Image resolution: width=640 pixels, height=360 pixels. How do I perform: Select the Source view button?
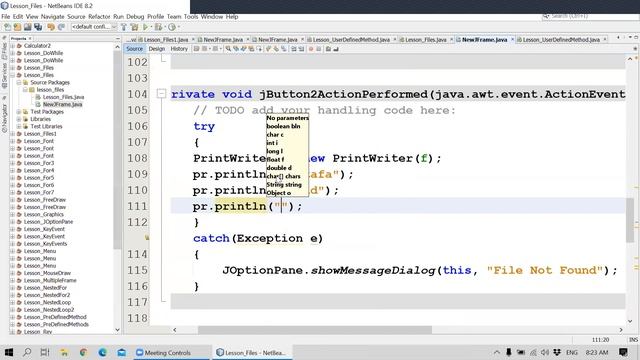(x=134, y=49)
